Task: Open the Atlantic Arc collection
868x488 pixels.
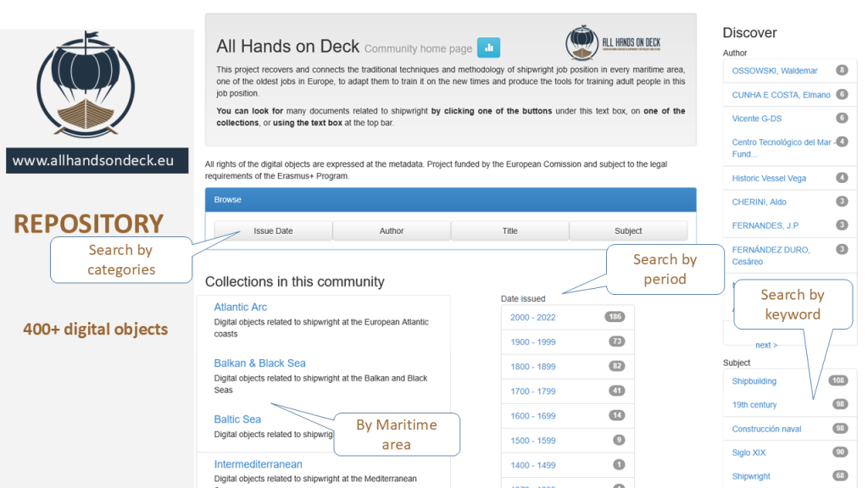Action: 241,307
